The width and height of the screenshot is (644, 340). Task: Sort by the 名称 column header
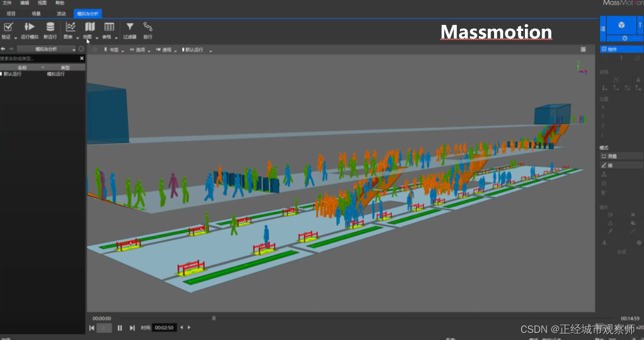click(x=22, y=68)
